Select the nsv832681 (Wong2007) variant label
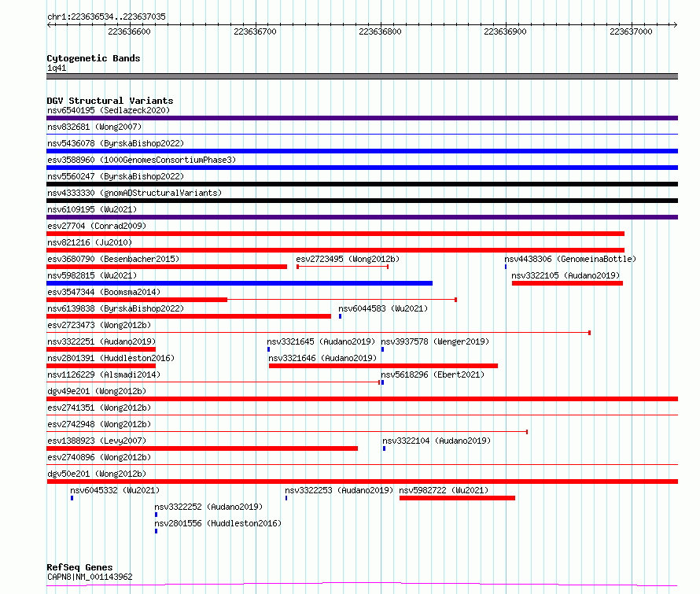Screen dimensions: 700x594 [x=94, y=127]
